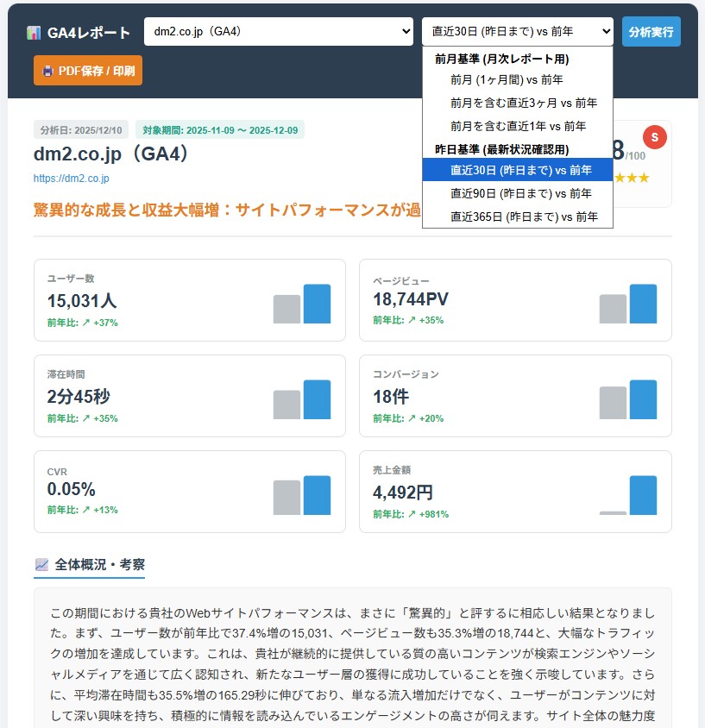Collapse the date range comparison dropdown

(x=517, y=32)
